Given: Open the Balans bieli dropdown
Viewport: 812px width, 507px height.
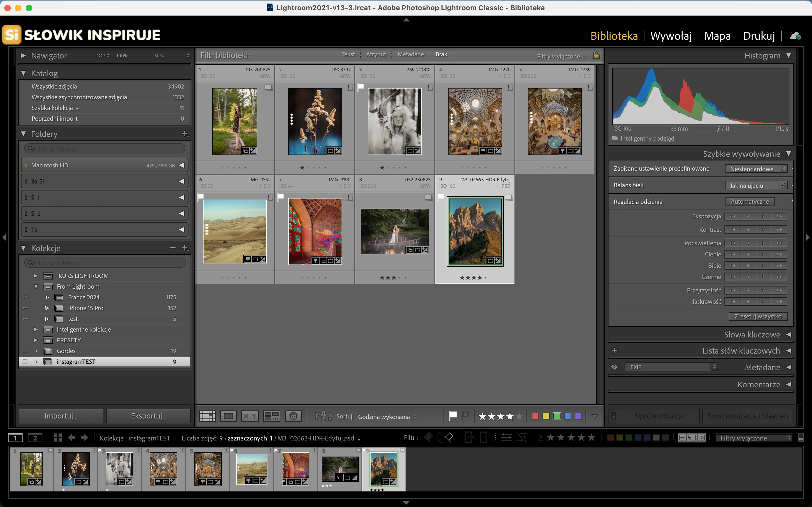Looking at the screenshot, I should point(756,185).
